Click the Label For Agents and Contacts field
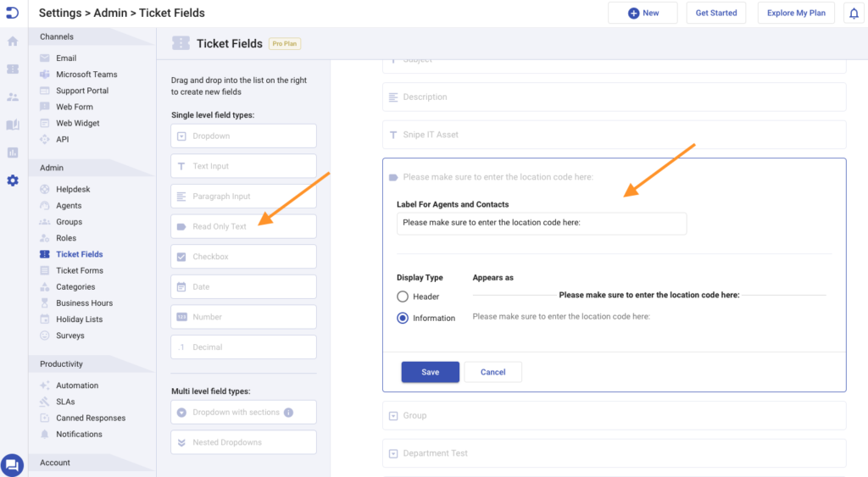868x477 pixels. (x=542, y=223)
